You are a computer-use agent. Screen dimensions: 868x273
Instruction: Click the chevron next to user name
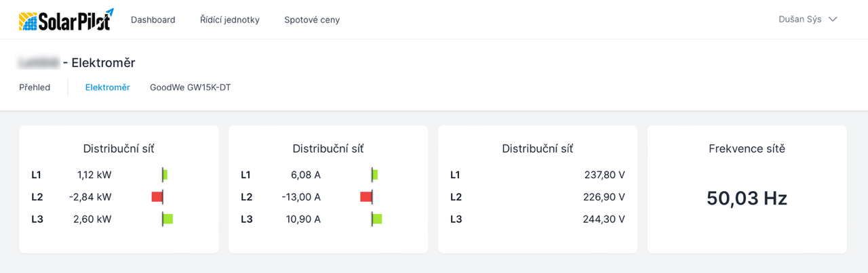tap(833, 19)
